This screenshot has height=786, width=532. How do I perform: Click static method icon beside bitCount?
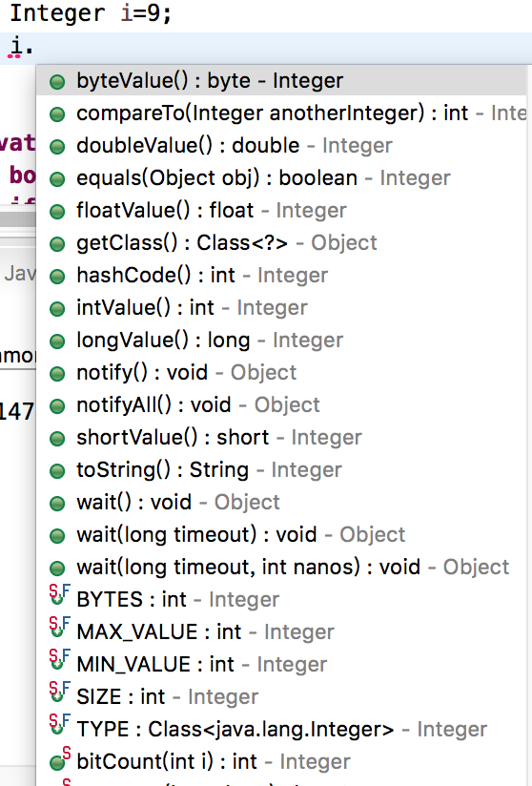[x=60, y=759]
